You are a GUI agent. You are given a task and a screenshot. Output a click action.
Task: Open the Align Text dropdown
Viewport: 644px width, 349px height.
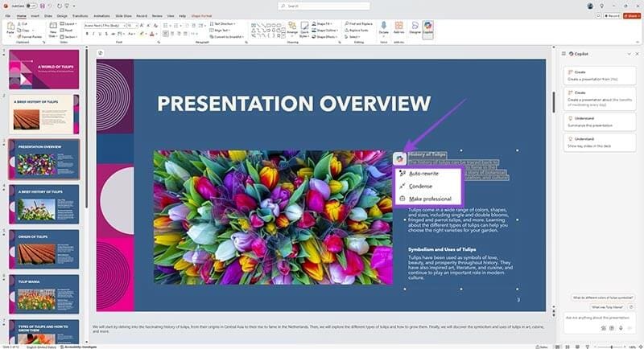(220, 31)
